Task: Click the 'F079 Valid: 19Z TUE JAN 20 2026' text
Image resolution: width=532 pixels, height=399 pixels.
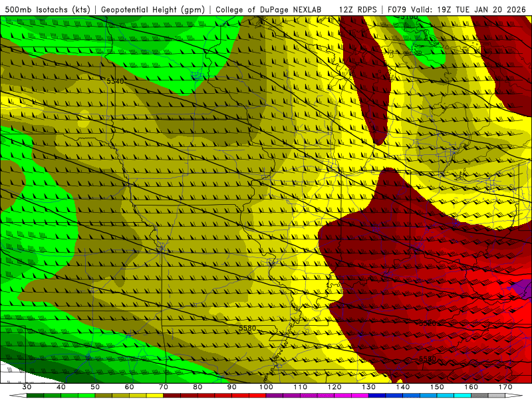Action: 457,9
